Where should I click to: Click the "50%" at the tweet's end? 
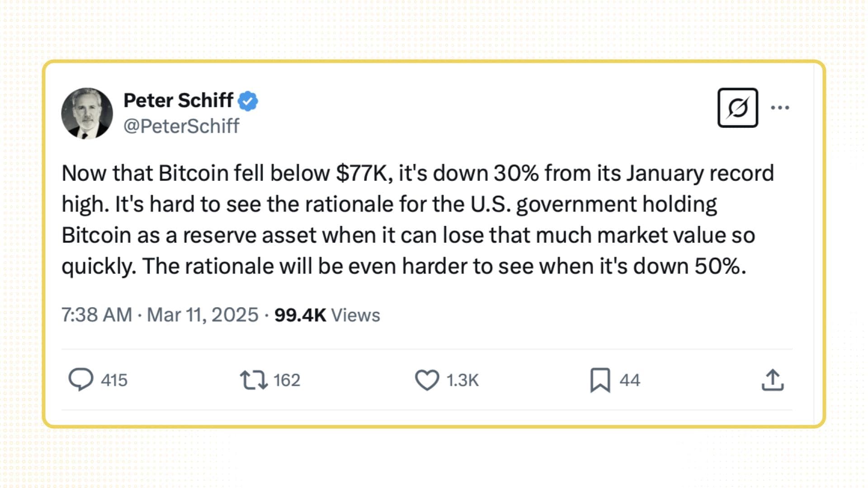[x=719, y=267]
